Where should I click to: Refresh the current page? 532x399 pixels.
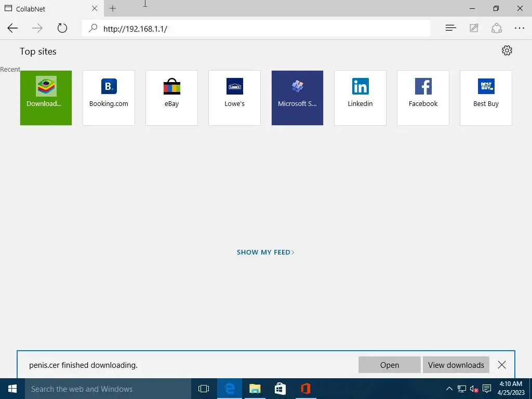point(62,28)
